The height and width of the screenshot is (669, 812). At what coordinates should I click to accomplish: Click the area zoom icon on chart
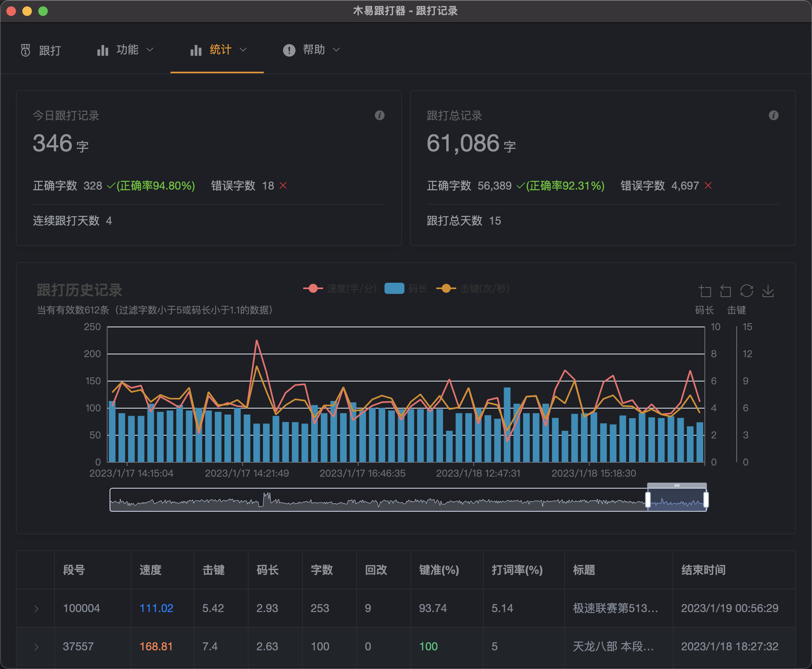pyautogui.click(x=705, y=291)
